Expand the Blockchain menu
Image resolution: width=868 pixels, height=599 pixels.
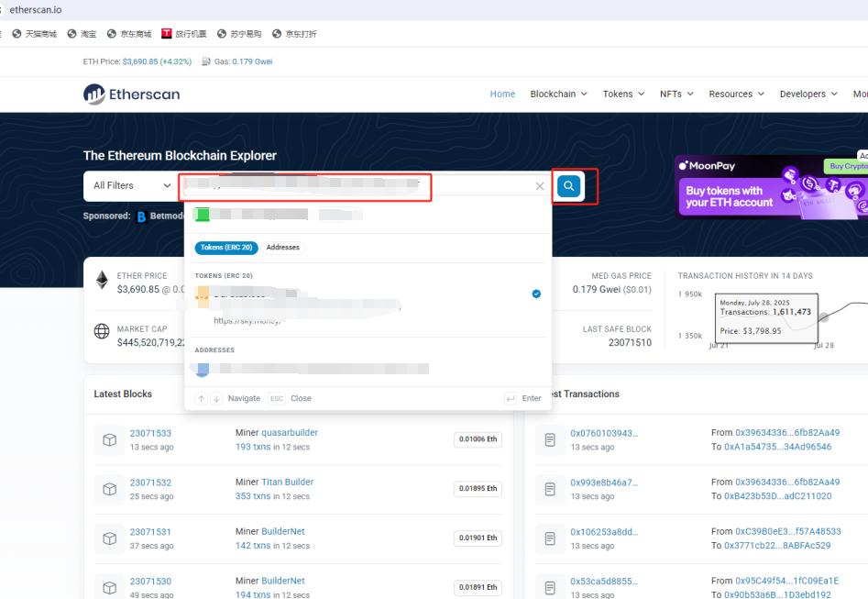558,94
